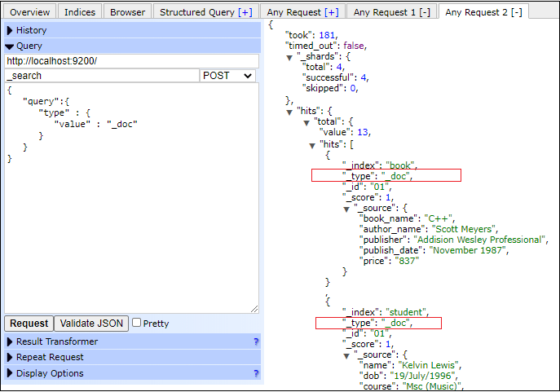Click the "book_name": "C++" line
Screen dimensions: 560x392
click(x=407, y=218)
